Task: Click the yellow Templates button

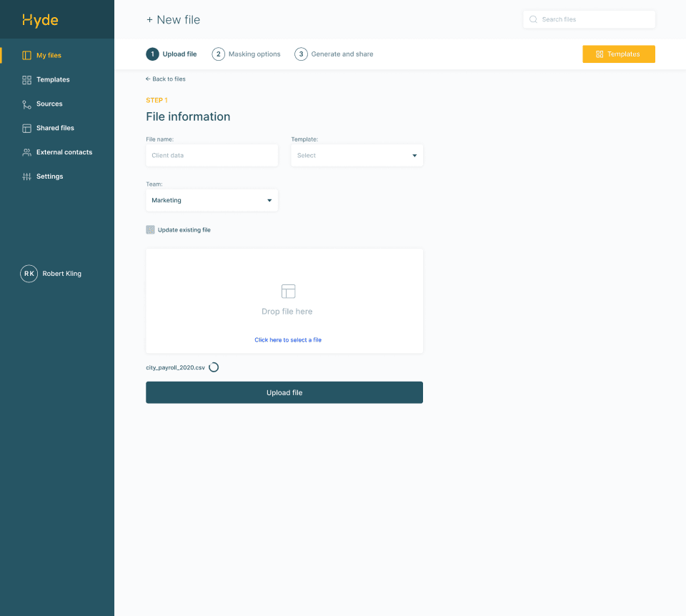Action: [618, 54]
